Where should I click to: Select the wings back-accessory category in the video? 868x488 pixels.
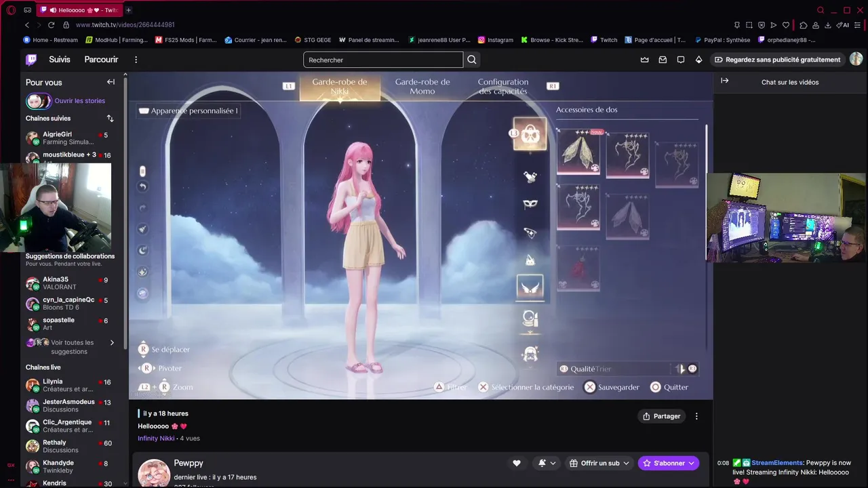(x=530, y=287)
